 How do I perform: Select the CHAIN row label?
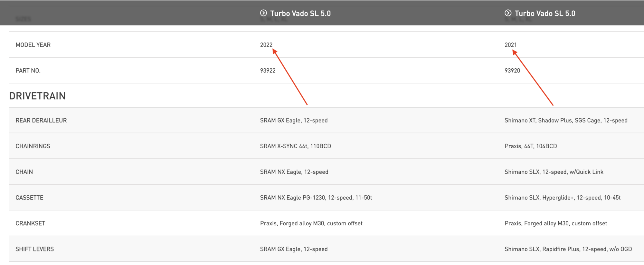(x=24, y=172)
